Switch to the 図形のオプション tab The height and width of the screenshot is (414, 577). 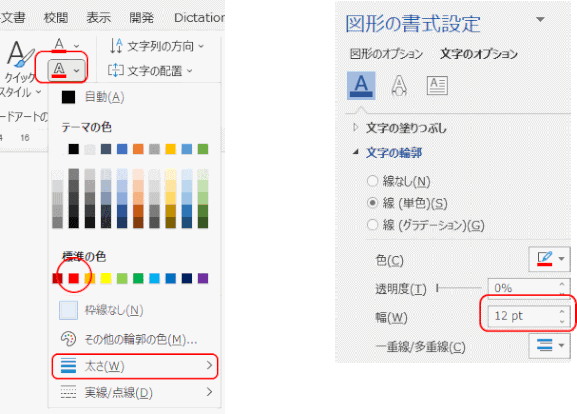click(x=386, y=54)
